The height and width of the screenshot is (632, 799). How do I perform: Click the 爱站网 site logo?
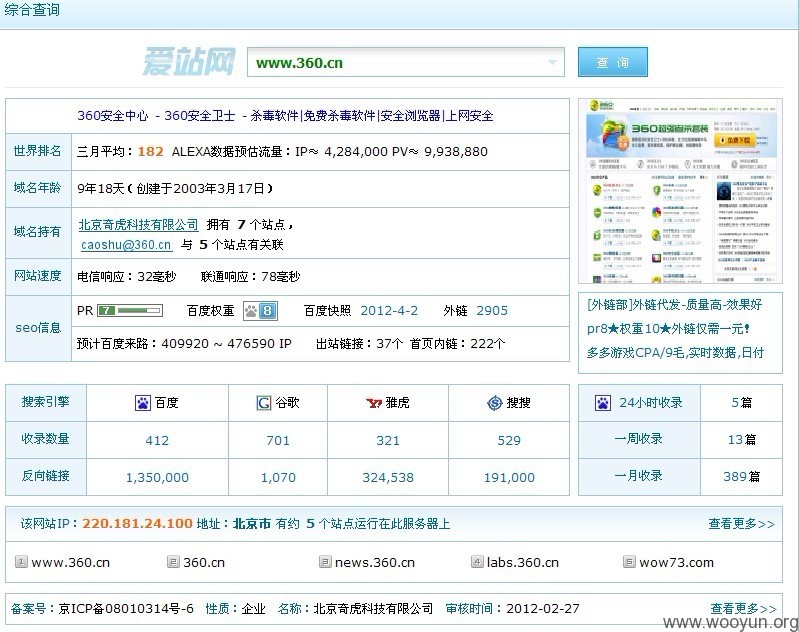click(x=189, y=62)
